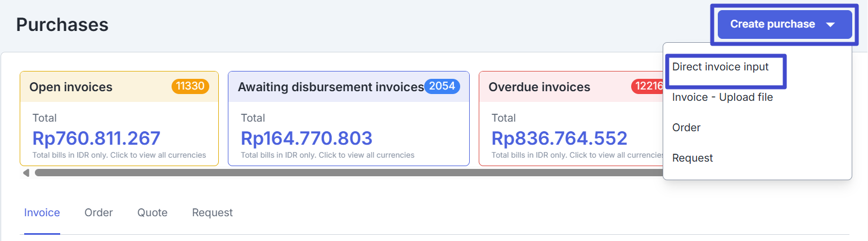Switch to the Invoice tab
The width and height of the screenshot is (868, 241).
[x=42, y=213]
